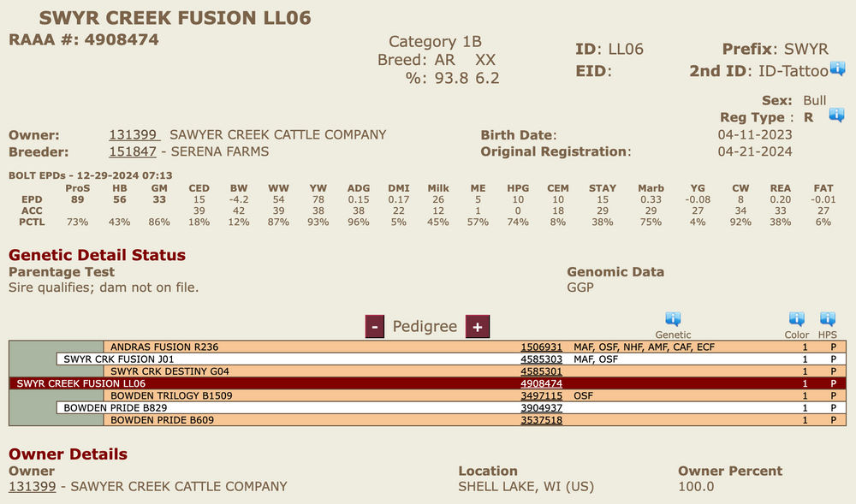
Task: Select the BOWDEN PRIDE B829 pedigree row
Action: pyautogui.click(x=451, y=408)
